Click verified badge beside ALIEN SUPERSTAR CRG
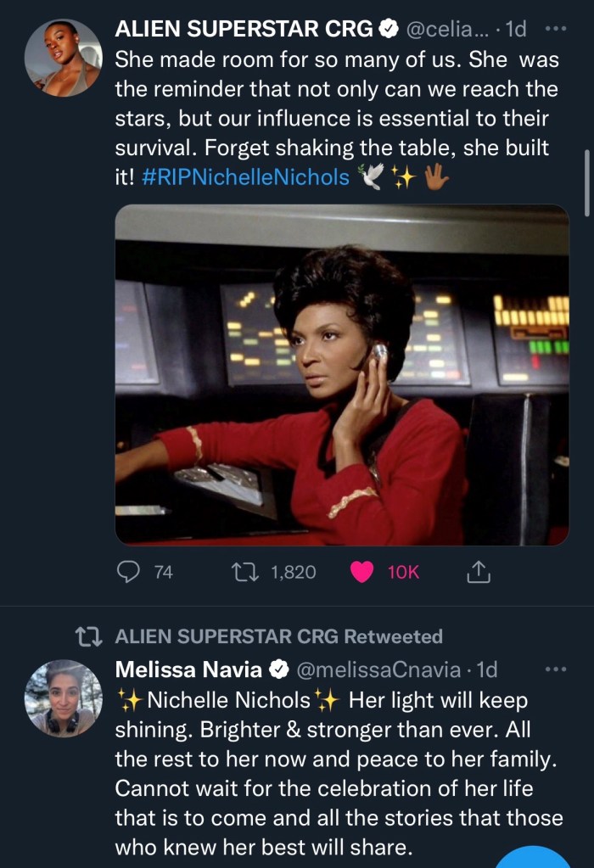 tap(388, 30)
